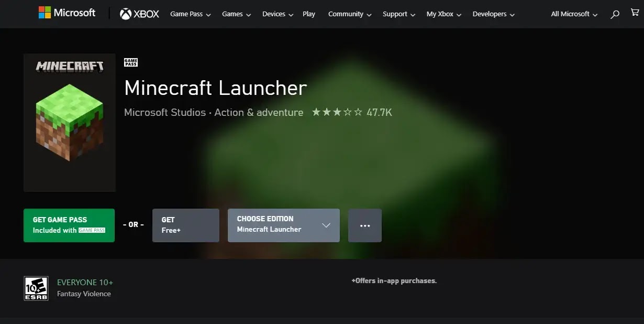Expand the My Xbox menu

(444, 14)
